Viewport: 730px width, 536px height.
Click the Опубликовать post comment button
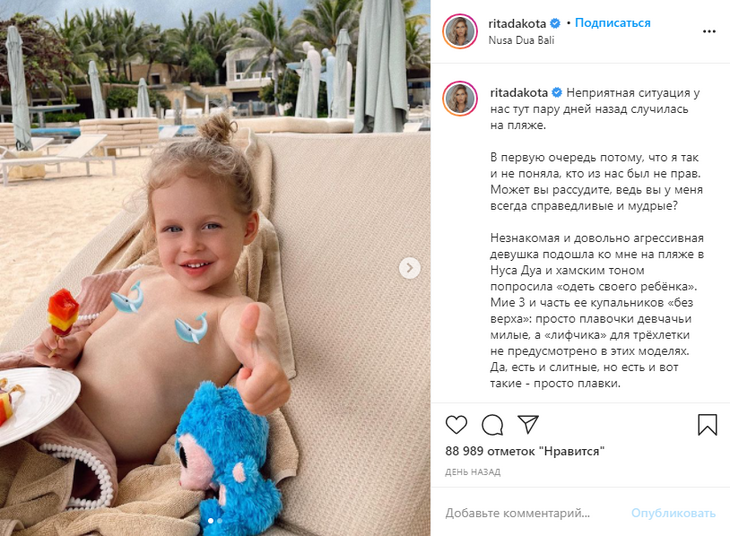click(673, 513)
